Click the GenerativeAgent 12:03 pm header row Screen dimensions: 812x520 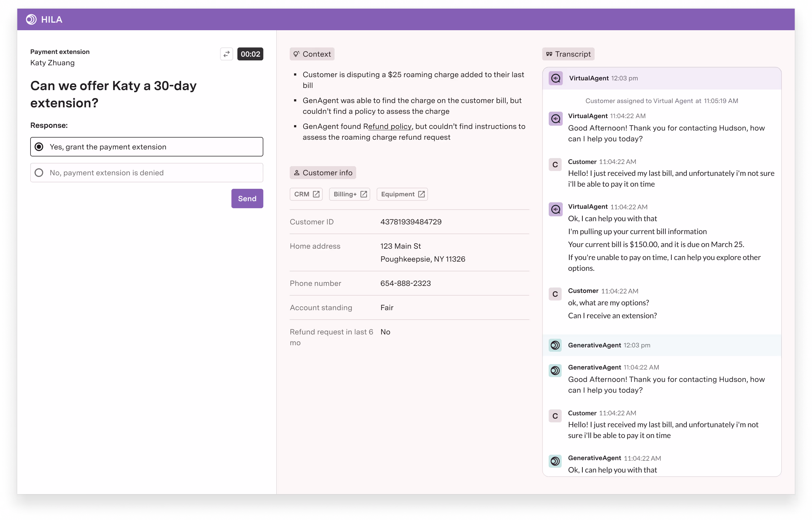tap(662, 345)
